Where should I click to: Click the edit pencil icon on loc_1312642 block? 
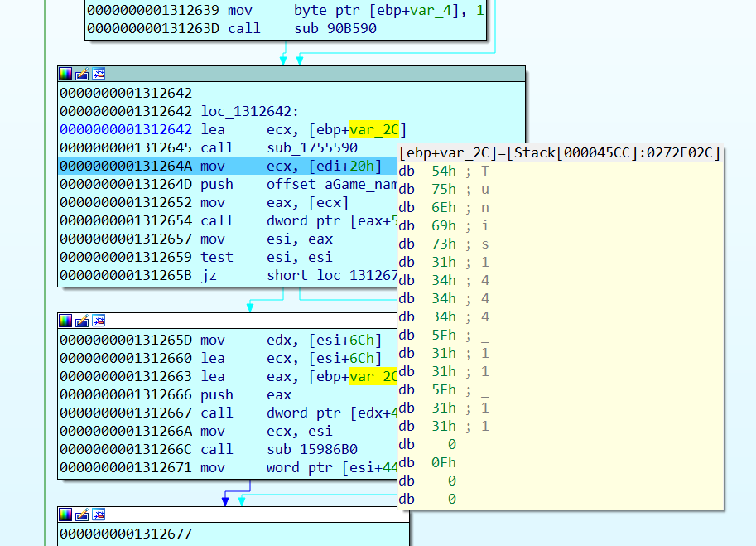pos(81,74)
